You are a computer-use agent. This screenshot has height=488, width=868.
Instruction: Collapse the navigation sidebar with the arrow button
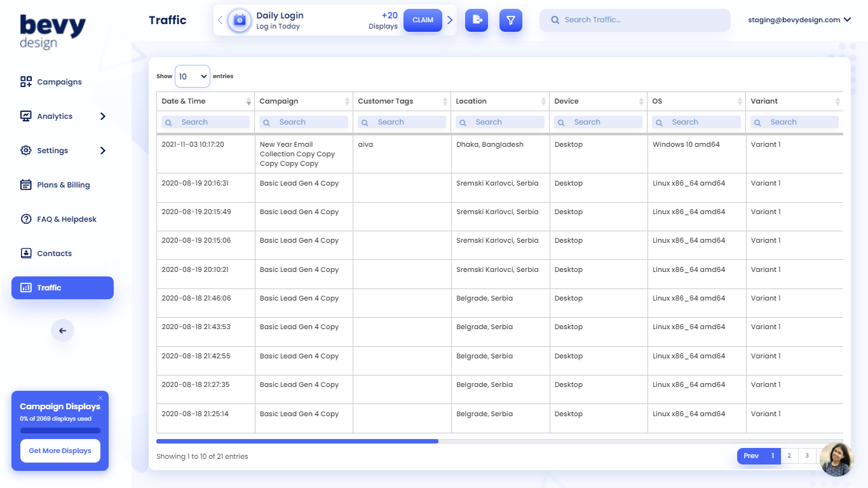[x=62, y=330]
